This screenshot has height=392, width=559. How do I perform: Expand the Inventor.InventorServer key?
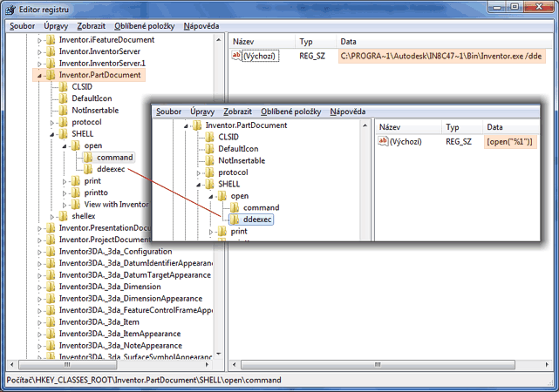click(x=39, y=52)
